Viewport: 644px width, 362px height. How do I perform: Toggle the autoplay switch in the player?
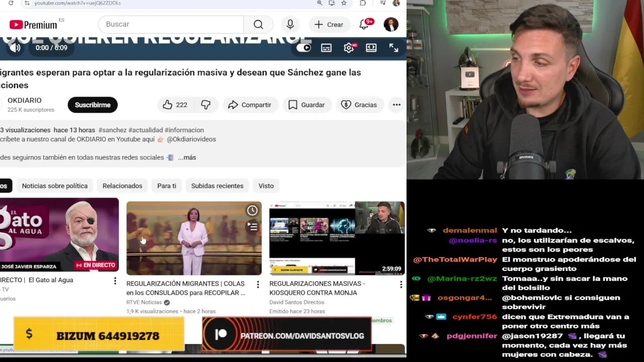click(x=303, y=48)
